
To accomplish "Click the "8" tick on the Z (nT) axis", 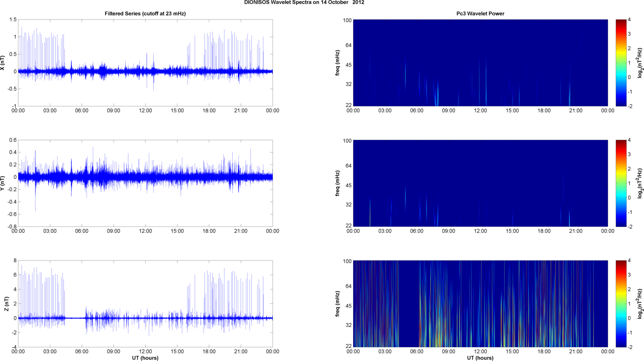I will (x=15, y=261).
